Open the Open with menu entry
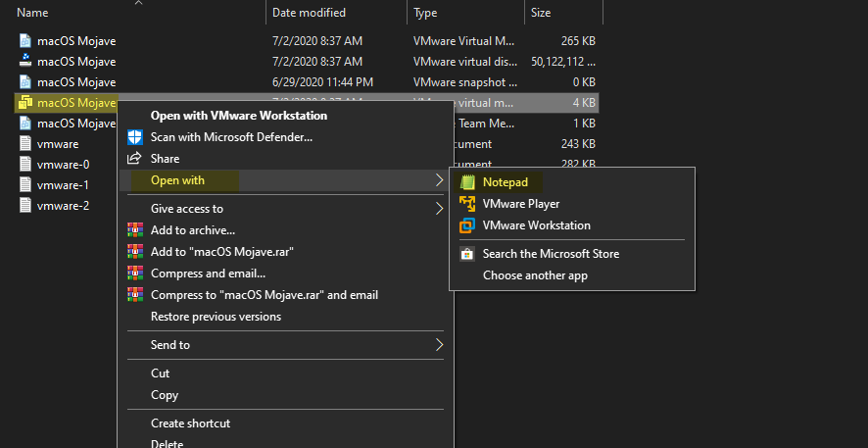Image resolution: width=868 pixels, height=448 pixels. [285, 180]
